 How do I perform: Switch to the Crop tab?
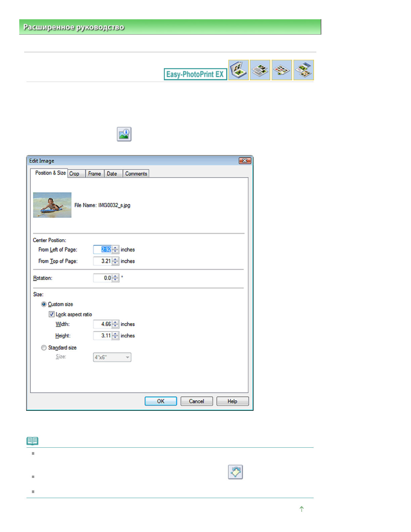[75, 174]
